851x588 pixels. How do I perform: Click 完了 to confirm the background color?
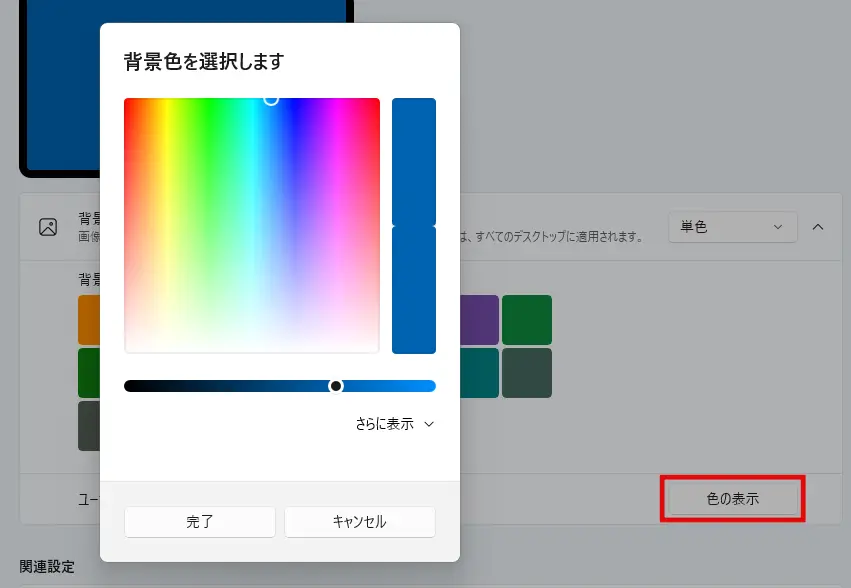point(199,521)
